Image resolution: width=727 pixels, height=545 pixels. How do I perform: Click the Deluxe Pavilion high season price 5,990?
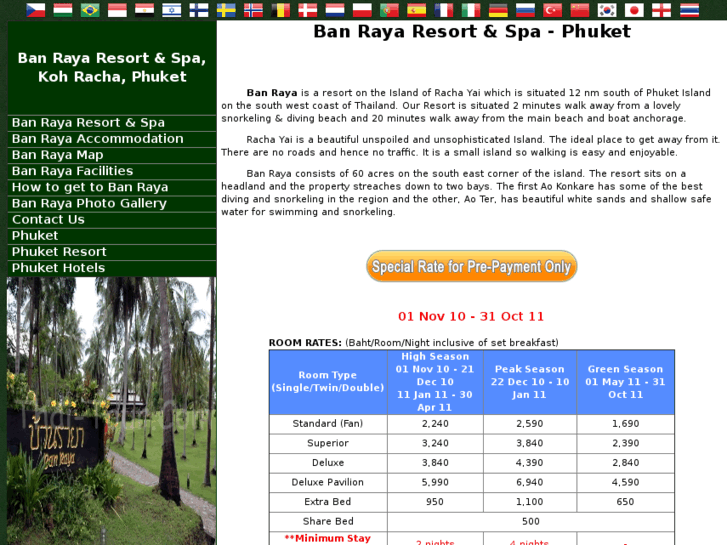coord(435,482)
